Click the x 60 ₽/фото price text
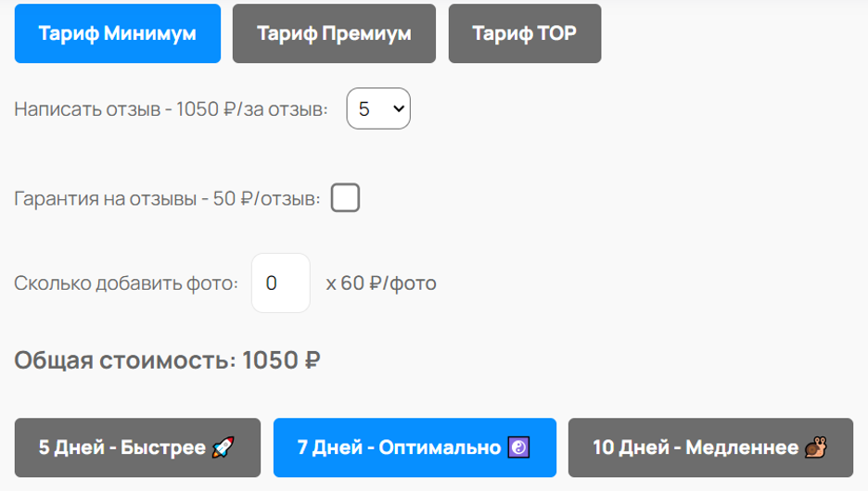Image resolution: width=868 pixels, height=491 pixels. point(381,283)
